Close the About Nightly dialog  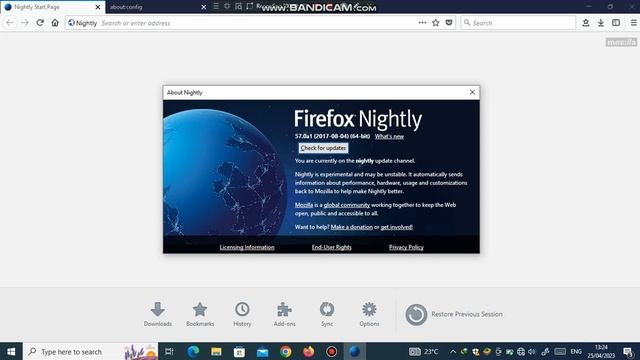point(472,92)
